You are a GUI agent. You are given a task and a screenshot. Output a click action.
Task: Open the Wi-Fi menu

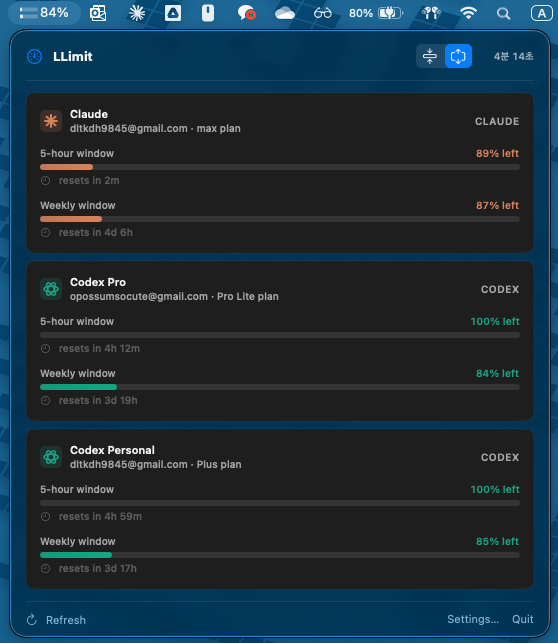468,13
